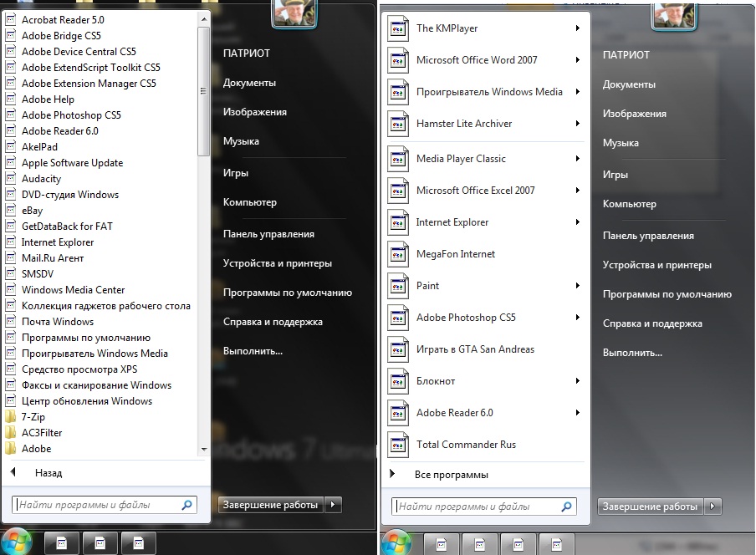Focus search field in the all-programs Start menu
The width and height of the screenshot is (756, 555).
click(x=105, y=505)
